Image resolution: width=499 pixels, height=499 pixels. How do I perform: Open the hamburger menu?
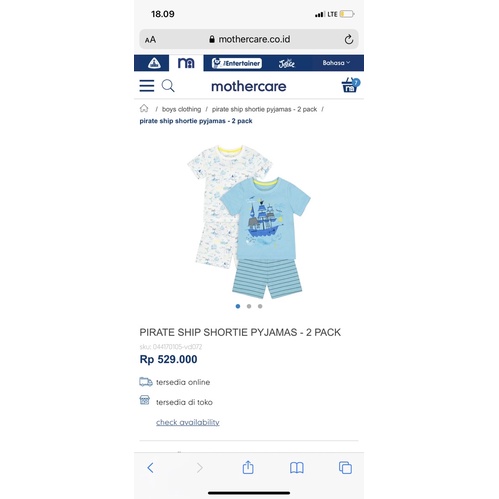tap(147, 86)
